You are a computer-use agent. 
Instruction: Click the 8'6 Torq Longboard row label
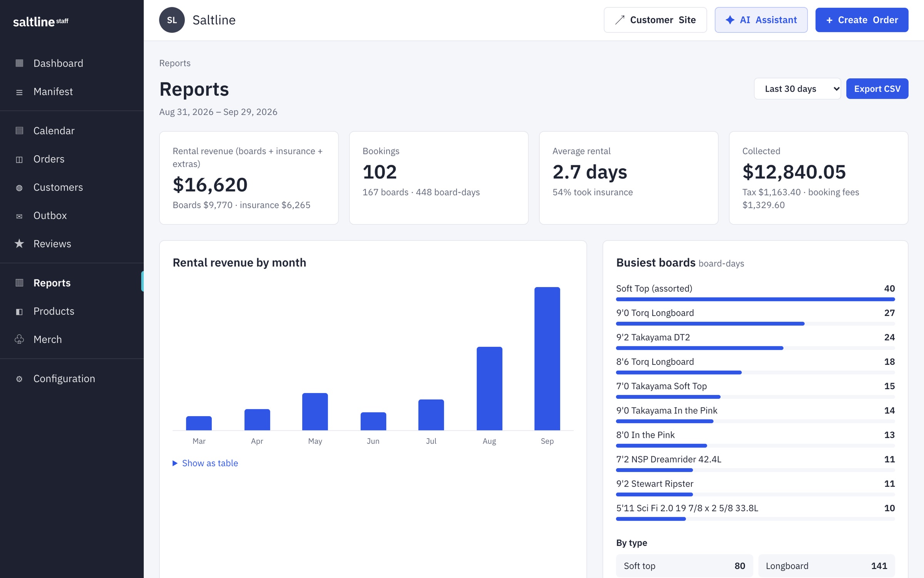(x=655, y=362)
